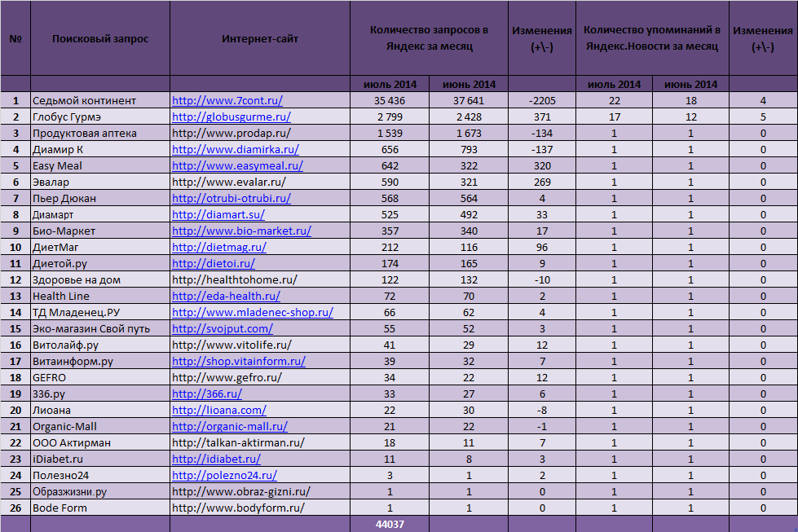The height and width of the screenshot is (532, 798).
Task: Visit the http://eda-health.ru/ link
Action: (x=226, y=296)
